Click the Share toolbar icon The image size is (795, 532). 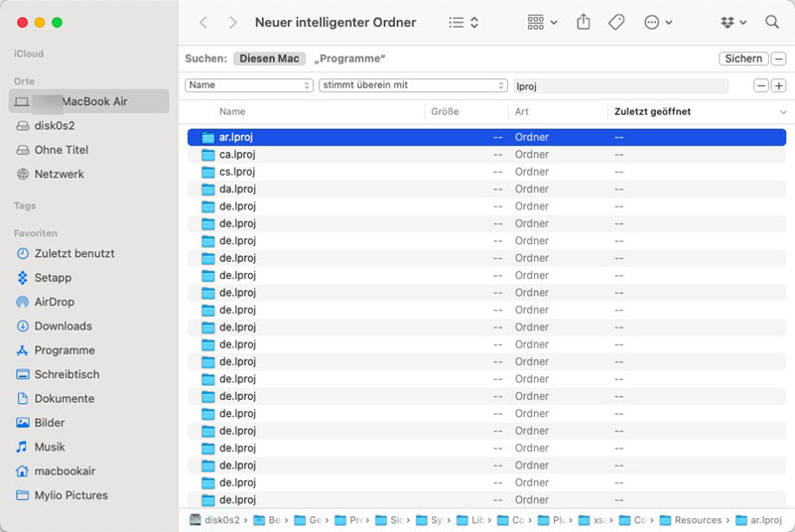pyautogui.click(x=583, y=22)
